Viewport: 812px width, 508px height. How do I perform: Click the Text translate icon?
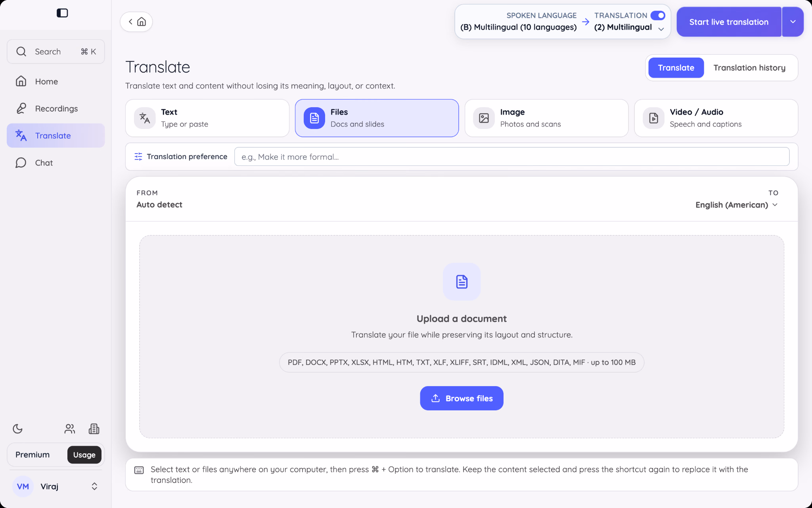pos(145,118)
